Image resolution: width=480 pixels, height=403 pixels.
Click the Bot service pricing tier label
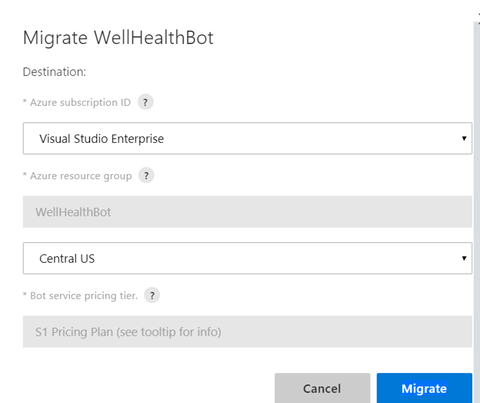click(84, 296)
